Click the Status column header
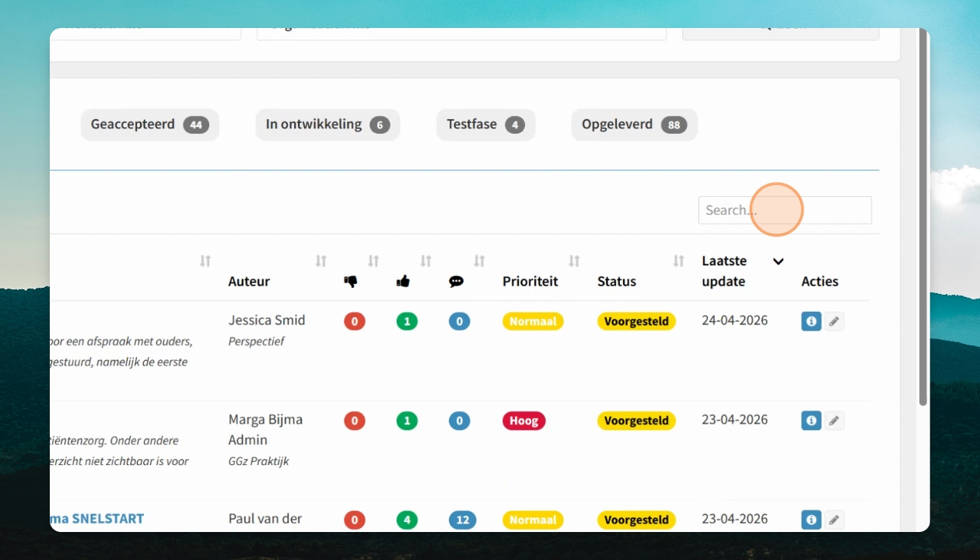 (617, 282)
